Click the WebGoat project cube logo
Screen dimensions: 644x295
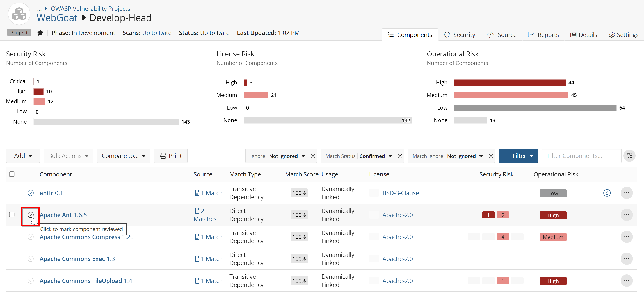click(x=19, y=14)
